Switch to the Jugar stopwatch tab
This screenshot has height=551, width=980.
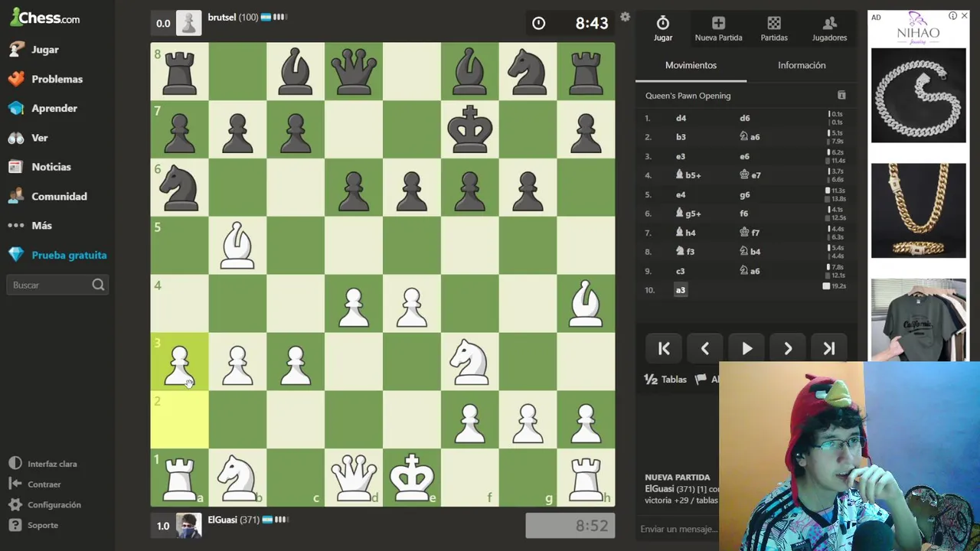[663, 29]
